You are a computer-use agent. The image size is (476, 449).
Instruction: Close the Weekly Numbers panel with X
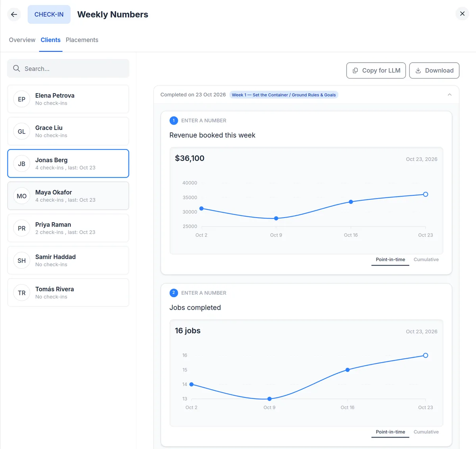tap(462, 13)
